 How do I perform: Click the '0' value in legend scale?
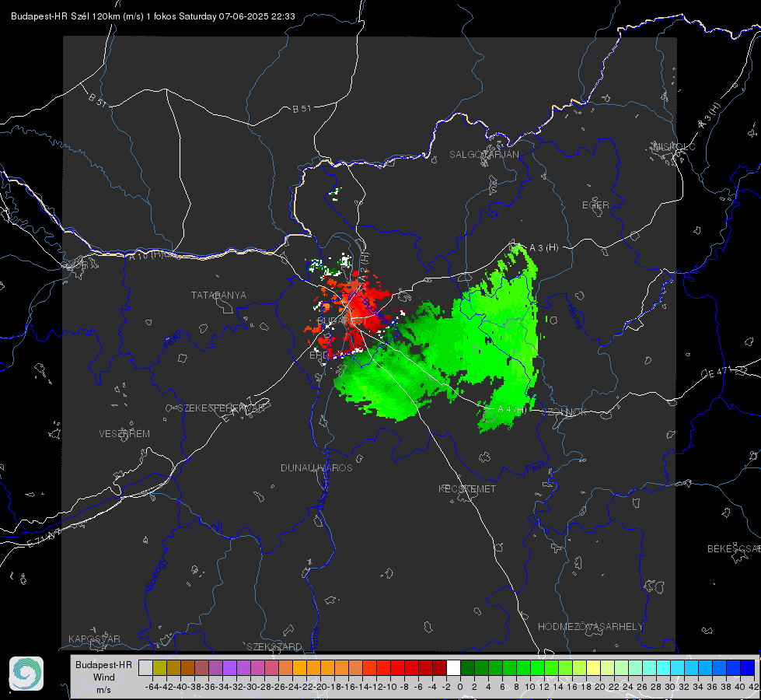[460, 687]
